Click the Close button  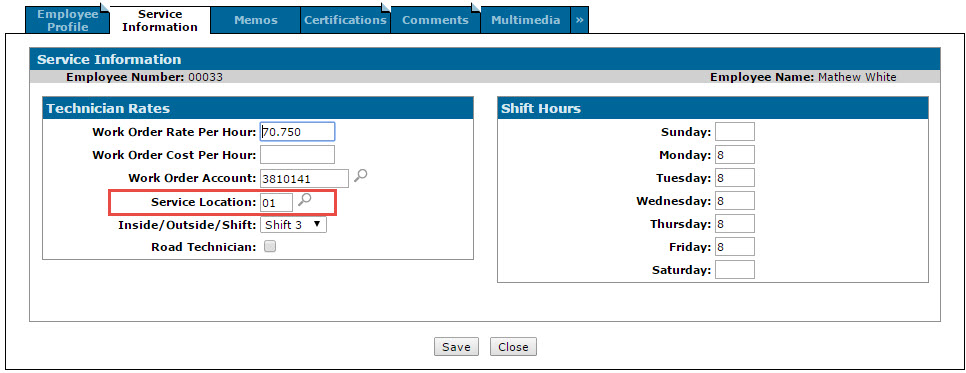pos(513,346)
